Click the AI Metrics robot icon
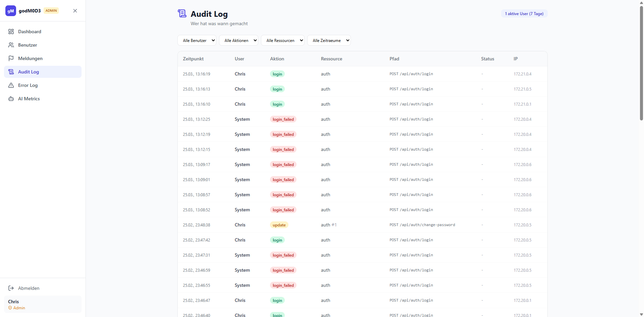 tap(11, 99)
